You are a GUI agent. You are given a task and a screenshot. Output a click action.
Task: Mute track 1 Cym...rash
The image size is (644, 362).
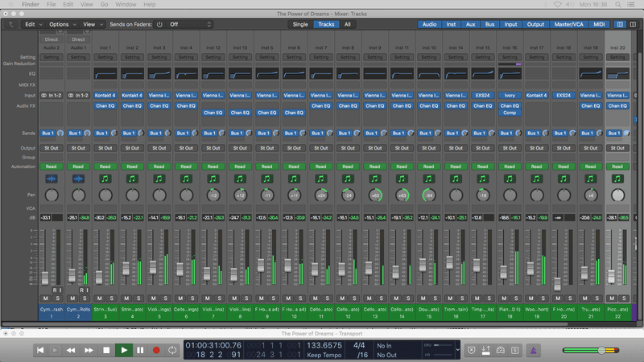click(46, 298)
